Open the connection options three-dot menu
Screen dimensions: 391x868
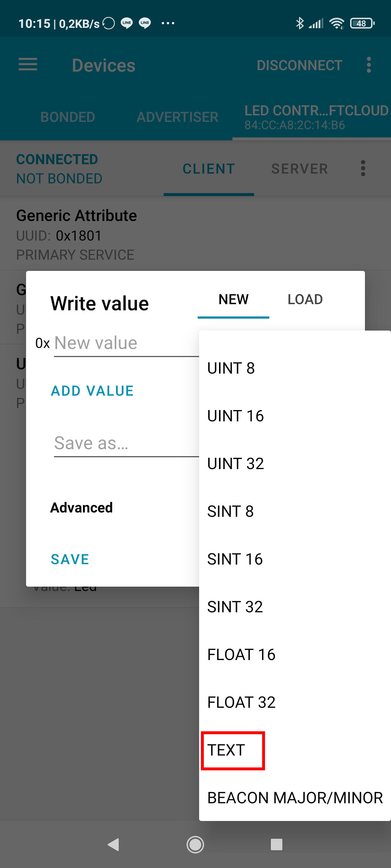pos(363,169)
